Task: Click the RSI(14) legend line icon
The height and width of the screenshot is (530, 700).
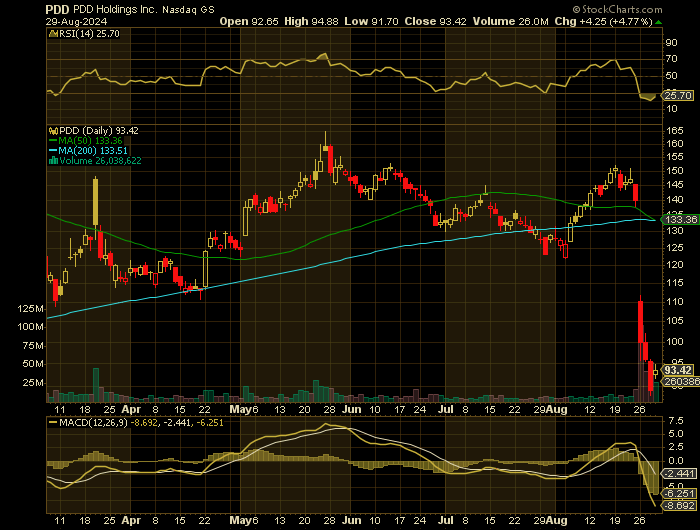Action: (x=54, y=33)
